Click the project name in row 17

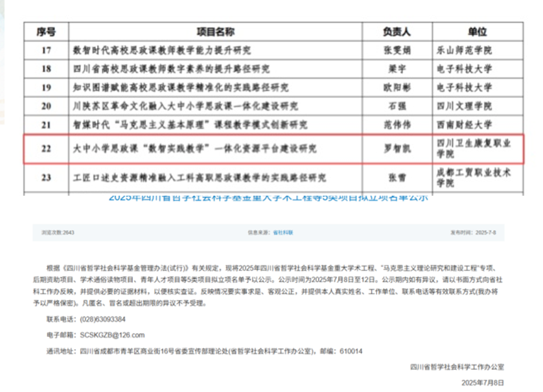[x=163, y=50]
